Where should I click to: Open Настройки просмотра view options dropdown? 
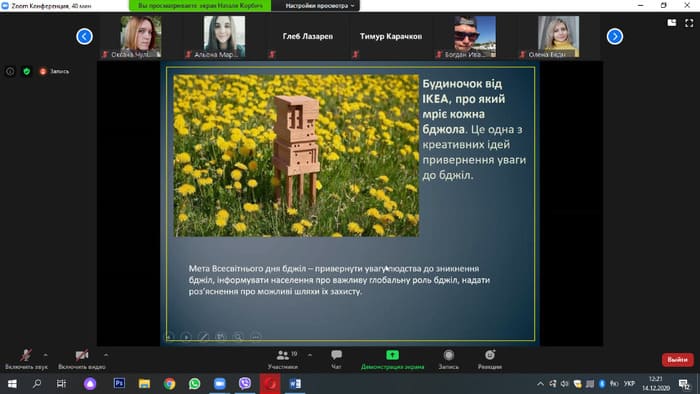coord(319,6)
